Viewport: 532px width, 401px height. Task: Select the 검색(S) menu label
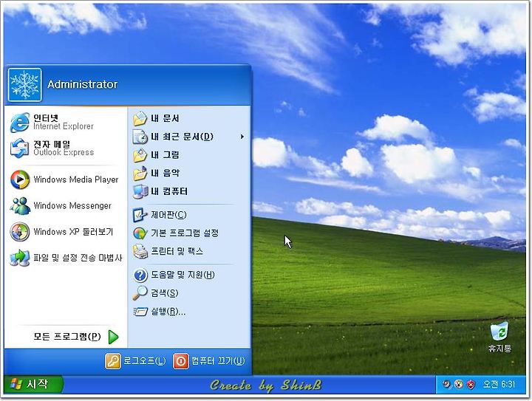click(165, 293)
